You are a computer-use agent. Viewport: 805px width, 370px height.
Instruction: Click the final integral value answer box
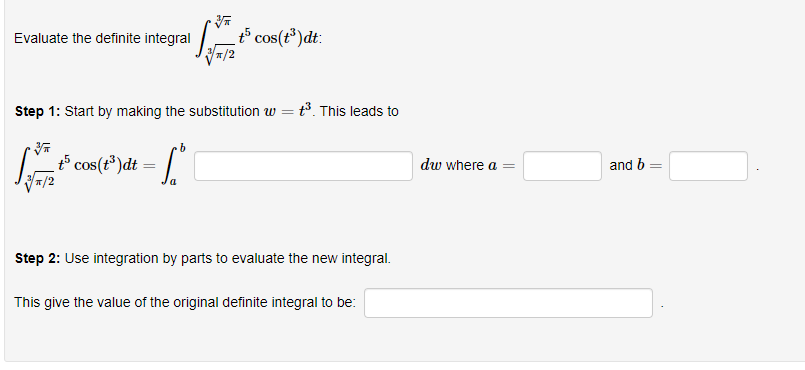pos(508,303)
